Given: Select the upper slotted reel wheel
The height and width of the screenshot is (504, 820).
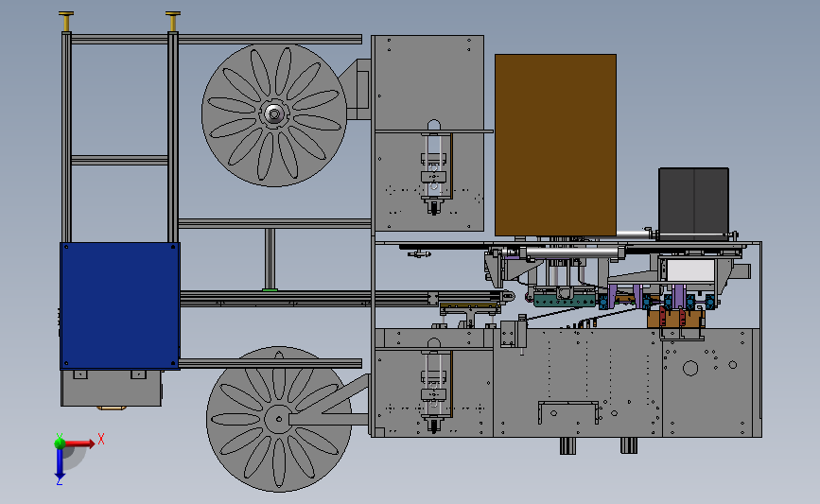Looking at the screenshot, I should point(274,114).
